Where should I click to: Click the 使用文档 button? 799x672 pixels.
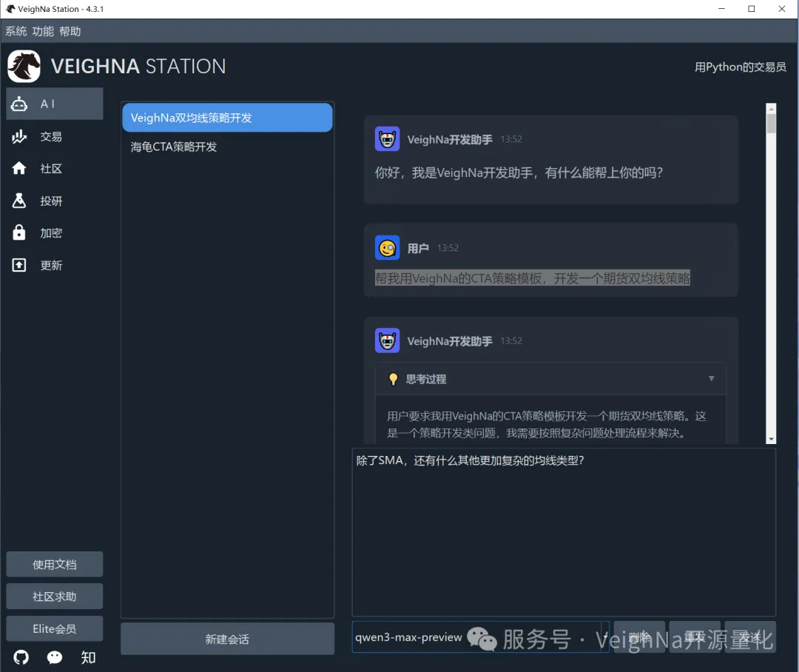point(55,565)
